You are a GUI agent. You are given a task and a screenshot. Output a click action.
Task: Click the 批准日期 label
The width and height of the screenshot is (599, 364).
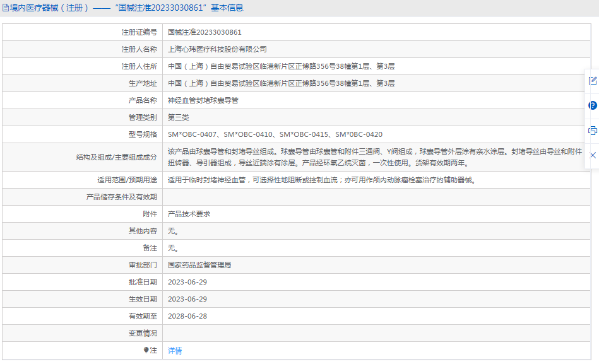[x=143, y=282]
